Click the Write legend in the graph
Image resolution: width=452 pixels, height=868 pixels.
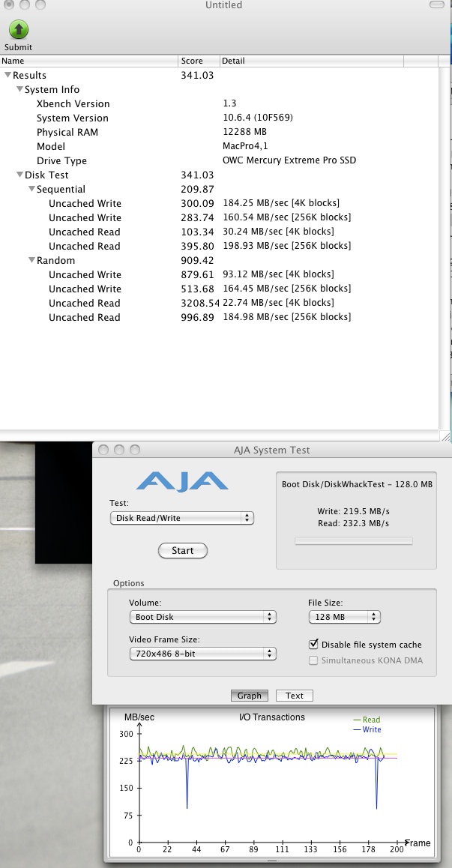coord(367,729)
